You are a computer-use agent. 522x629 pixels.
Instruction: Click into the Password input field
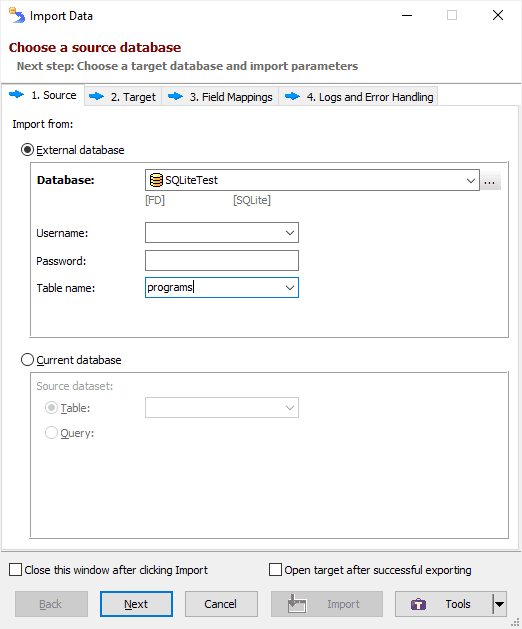pyautogui.click(x=222, y=260)
